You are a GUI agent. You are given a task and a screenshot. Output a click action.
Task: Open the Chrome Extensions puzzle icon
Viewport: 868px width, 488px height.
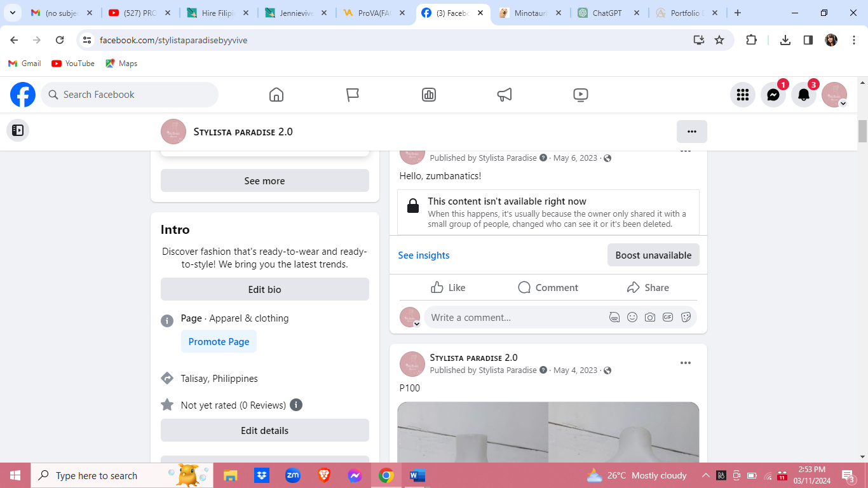coord(751,40)
